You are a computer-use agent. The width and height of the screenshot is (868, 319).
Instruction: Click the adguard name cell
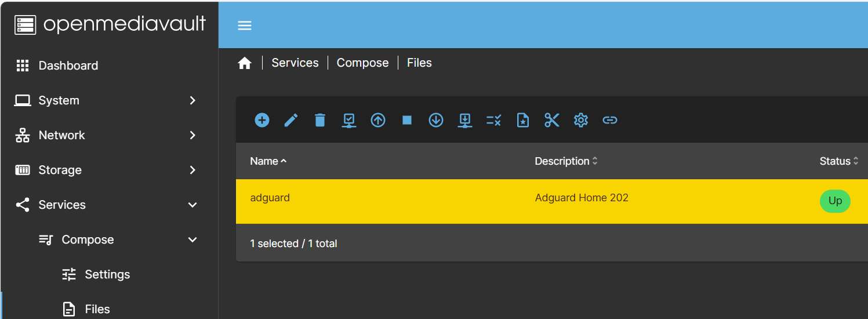(x=270, y=198)
